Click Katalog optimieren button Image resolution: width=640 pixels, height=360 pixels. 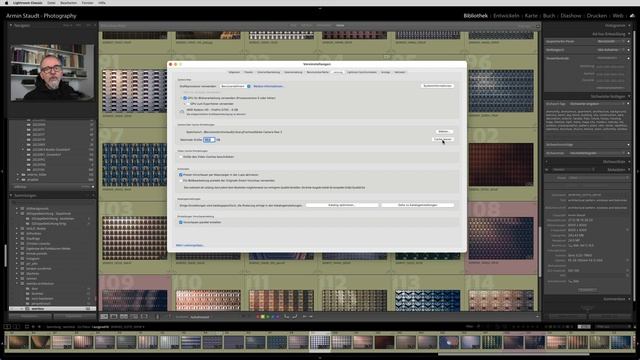pos(342,205)
